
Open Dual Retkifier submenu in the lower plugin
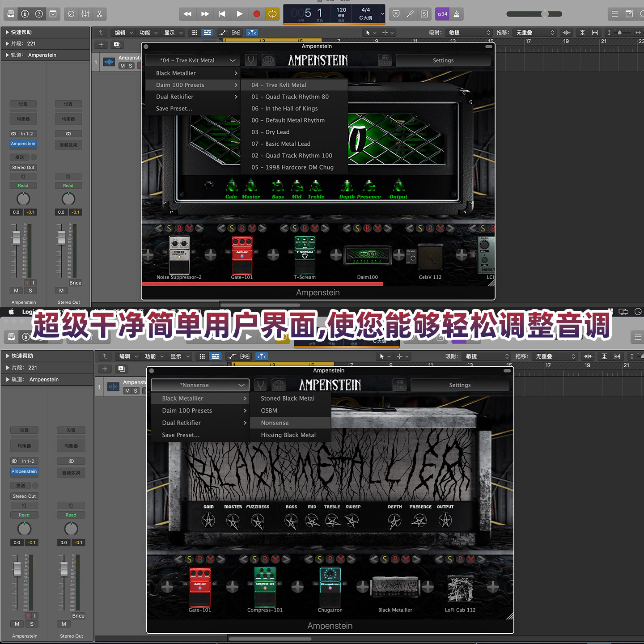[200, 423]
